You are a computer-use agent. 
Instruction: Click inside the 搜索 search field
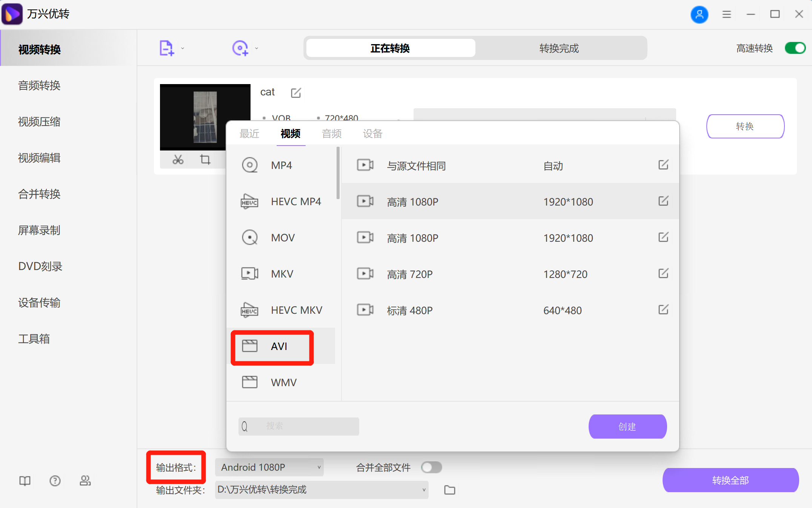[x=298, y=426]
